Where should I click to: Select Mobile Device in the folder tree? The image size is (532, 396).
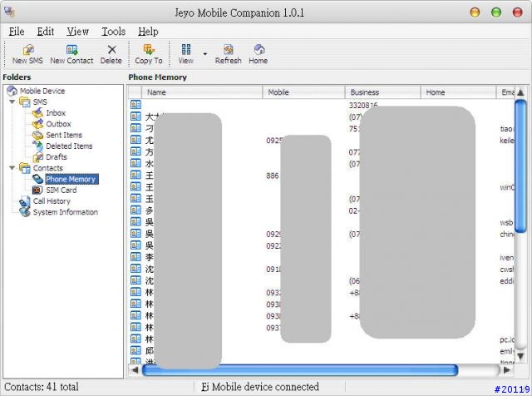pos(42,91)
